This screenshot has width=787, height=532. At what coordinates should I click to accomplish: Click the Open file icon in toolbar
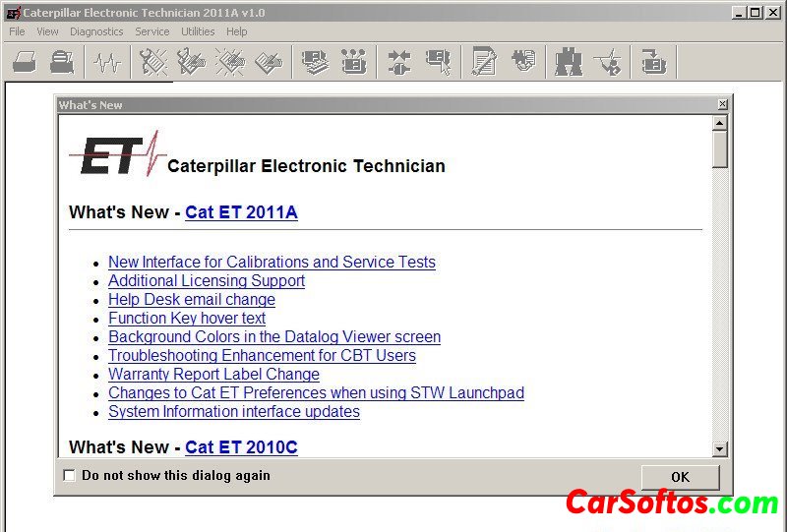coord(25,63)
